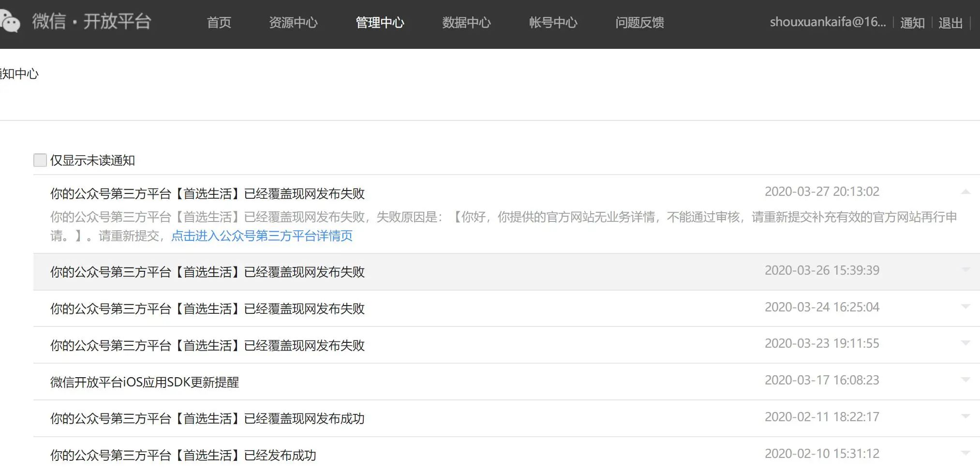
Task: Expand the 2020-03-26 15:39:39 notification
Action: coord(965,270)
